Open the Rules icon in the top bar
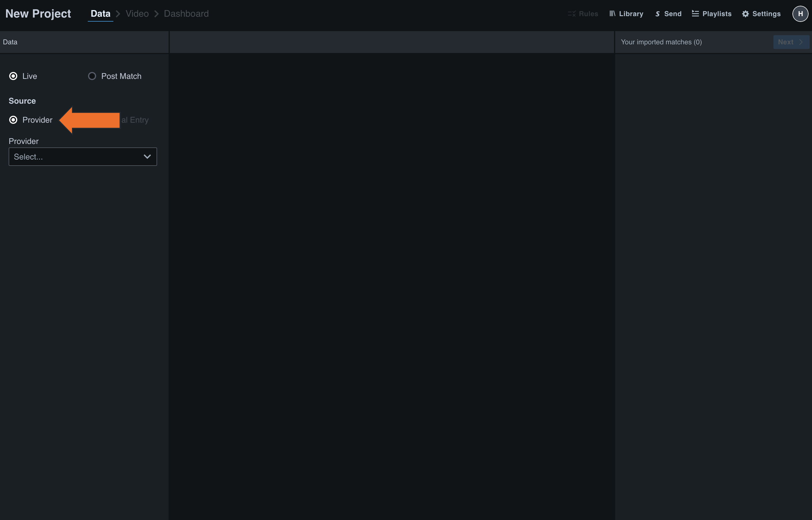The image size is (812, 520). (571, 14)
